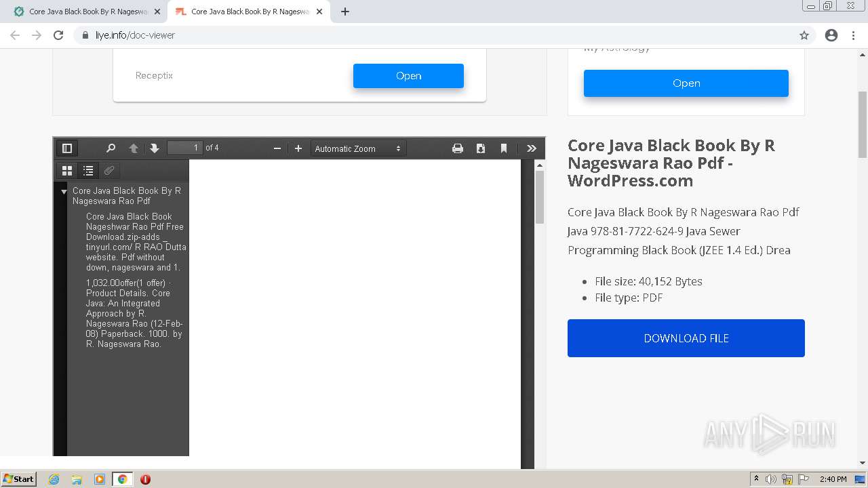868x488 pixels.
Task: Open the Chrome three-dot menu
Action: 853,35
